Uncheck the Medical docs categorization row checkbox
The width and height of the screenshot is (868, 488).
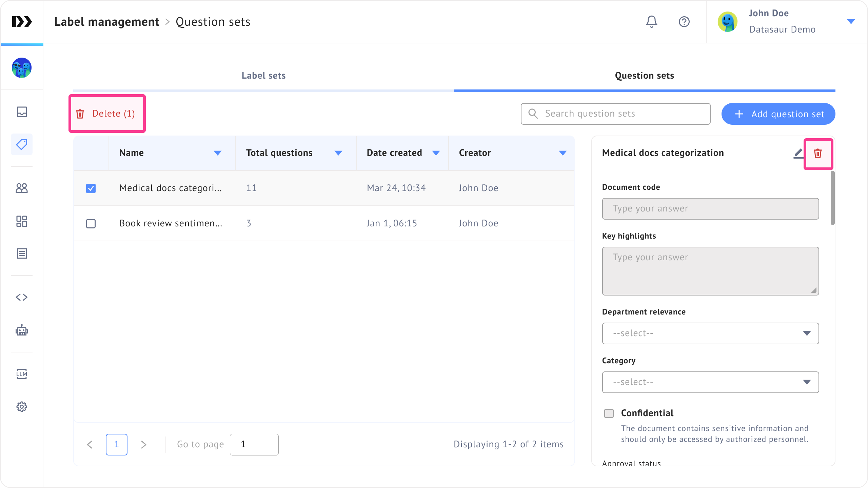click(91, 188)
